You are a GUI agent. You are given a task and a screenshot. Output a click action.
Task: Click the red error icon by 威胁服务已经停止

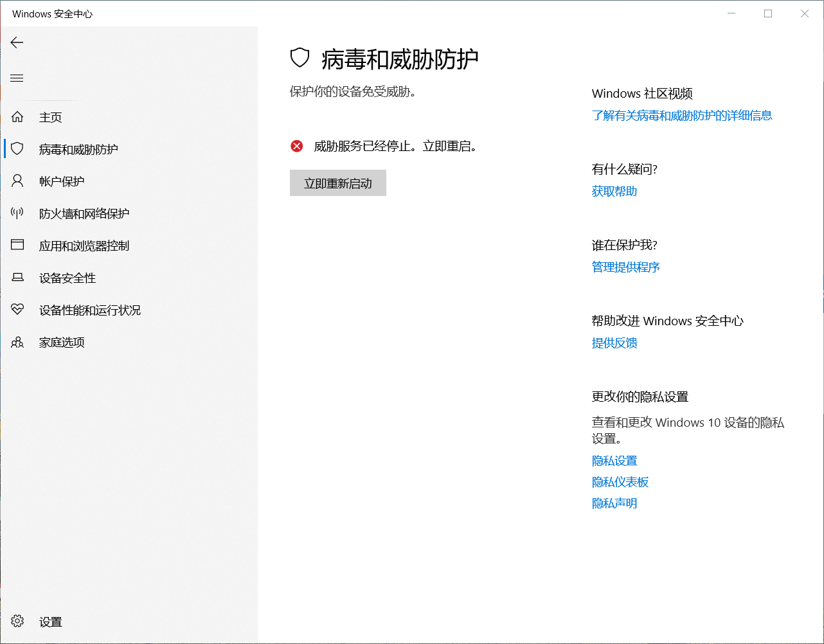[x=297, y=147]
